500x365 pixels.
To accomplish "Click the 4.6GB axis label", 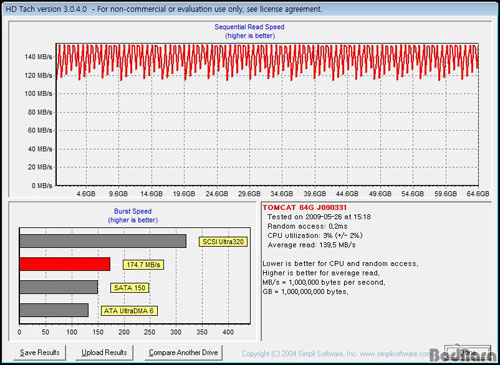I will coord(86,194).
